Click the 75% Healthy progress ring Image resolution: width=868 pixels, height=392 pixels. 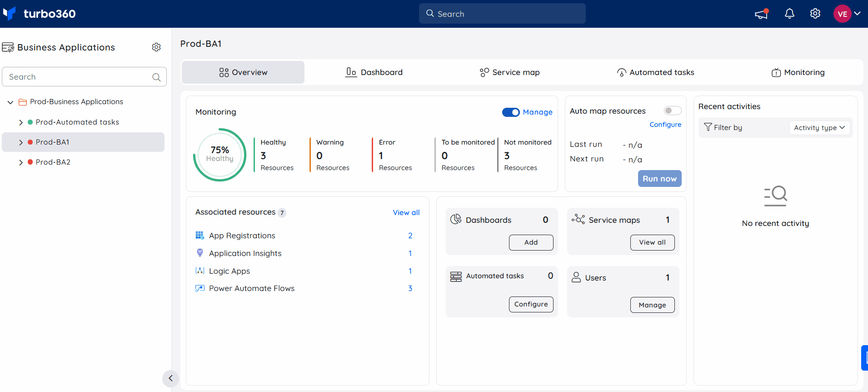(x=220, y=155)
